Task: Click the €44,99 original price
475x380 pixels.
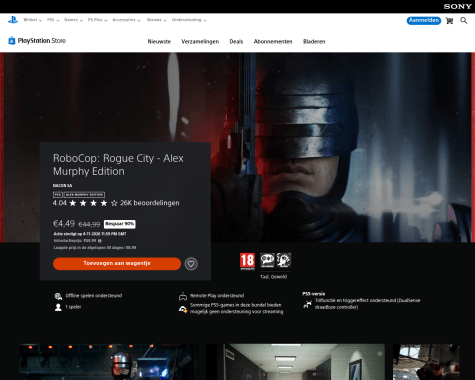Action: [89, 225]
